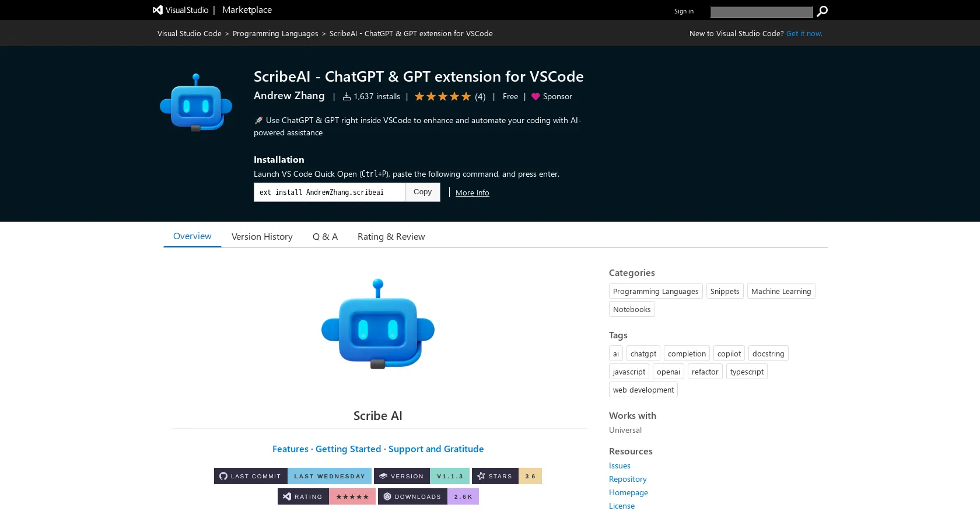
Task: Open the Repository resource link
Action: click(628, 479)
